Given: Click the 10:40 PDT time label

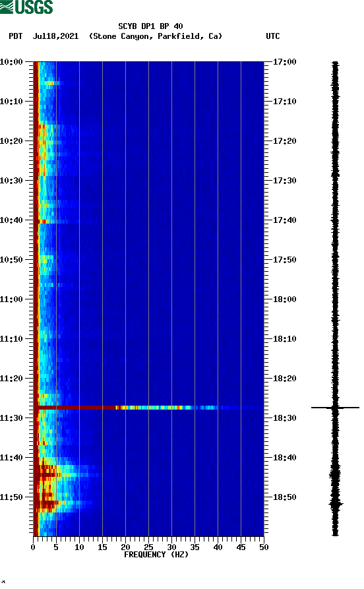Looking at the screenshot, I should 11,220.
